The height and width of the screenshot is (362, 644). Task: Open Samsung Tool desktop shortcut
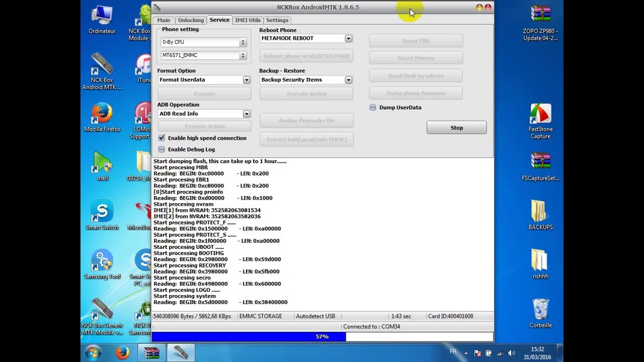[102, 265]
